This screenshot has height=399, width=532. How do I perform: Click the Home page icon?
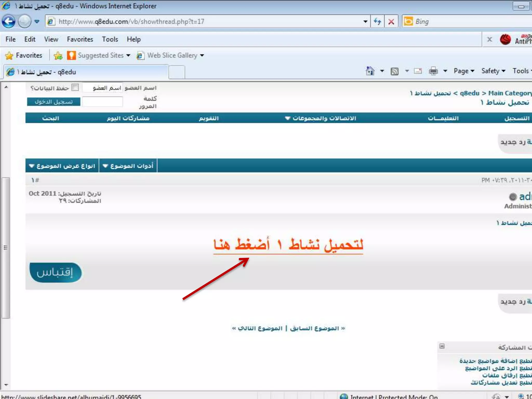click(x=370, y=71)
